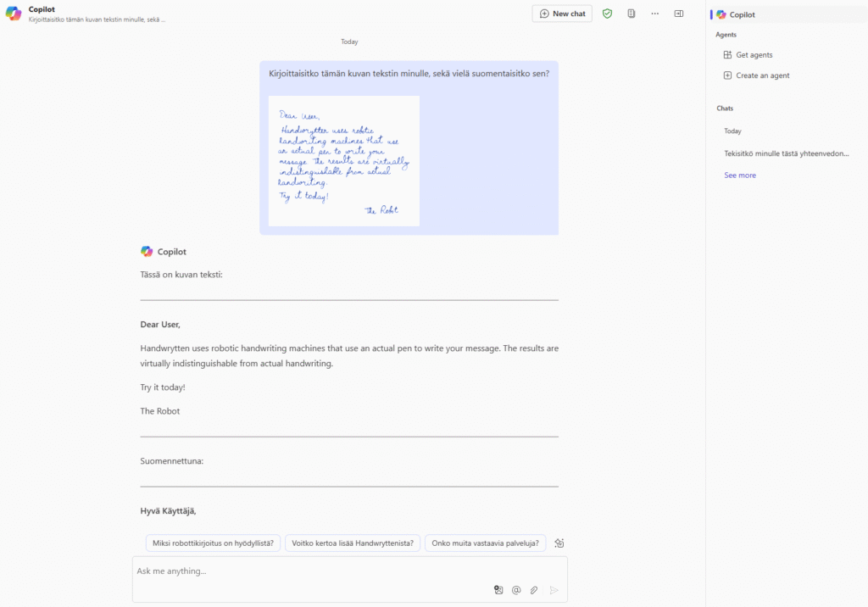868x607 pixels.
Task: Click the send arrow icon
Action: pyautogui.click(x=554, y=590)
